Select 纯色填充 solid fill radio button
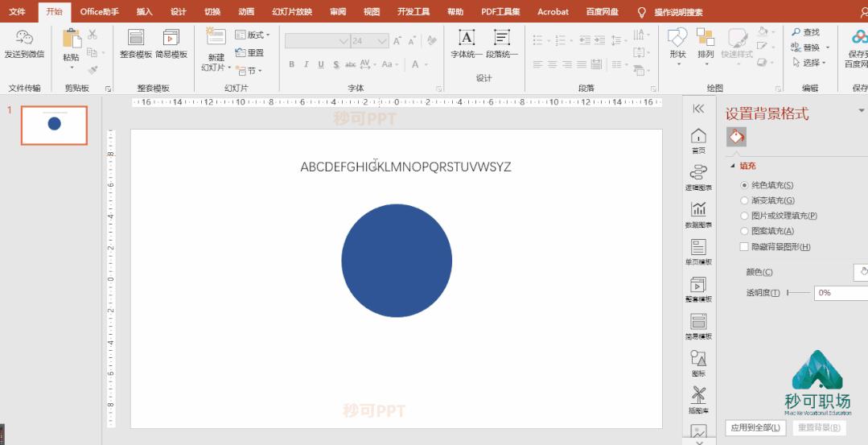 pos(744,185)
